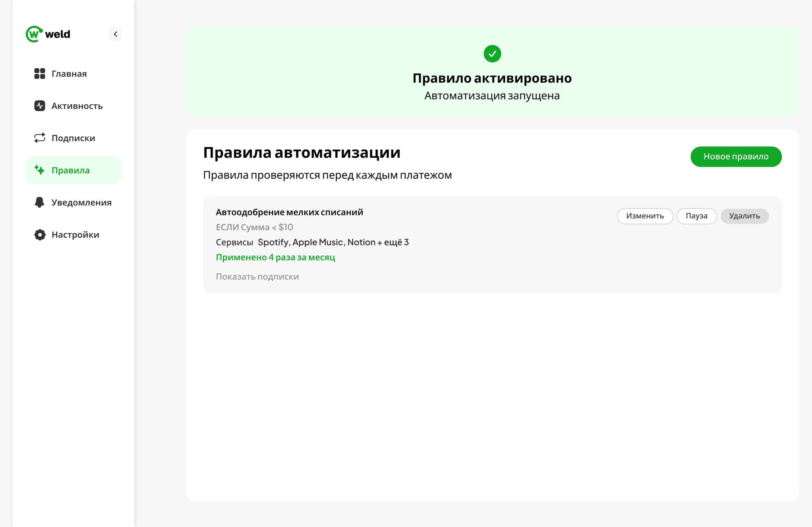Pause the rule with Пауза button

696,216
